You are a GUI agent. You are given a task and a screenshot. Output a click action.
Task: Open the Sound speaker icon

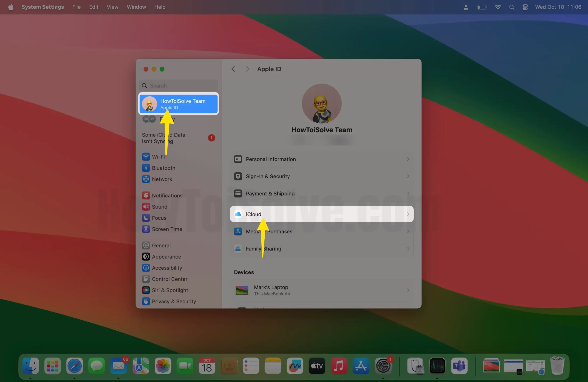(x=146, y=206)
